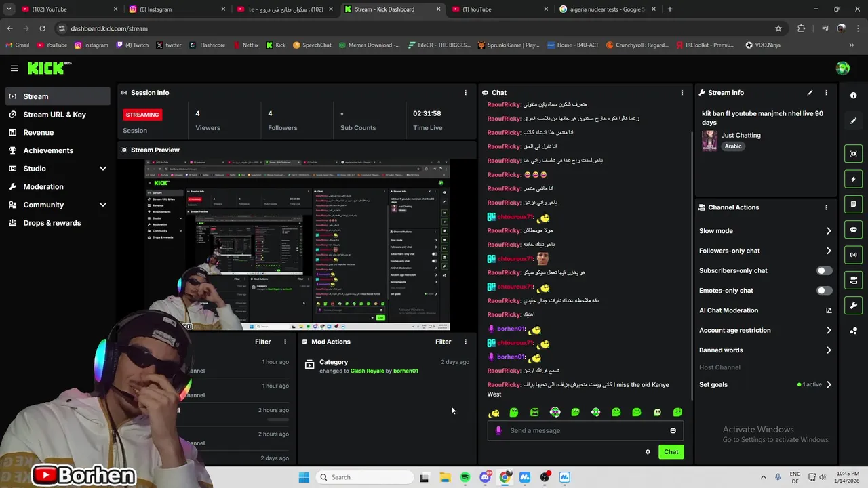Open the Netflix bookmark

tap(245, 45)
